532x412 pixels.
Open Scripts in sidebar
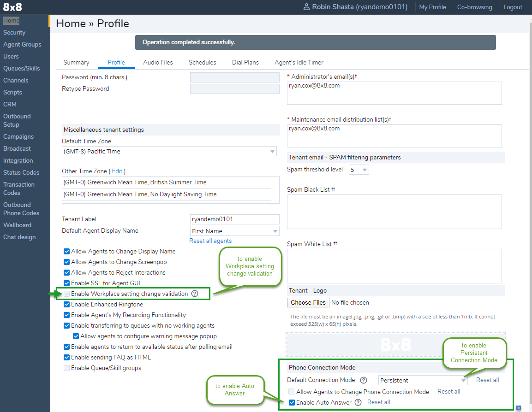(12, 92)
